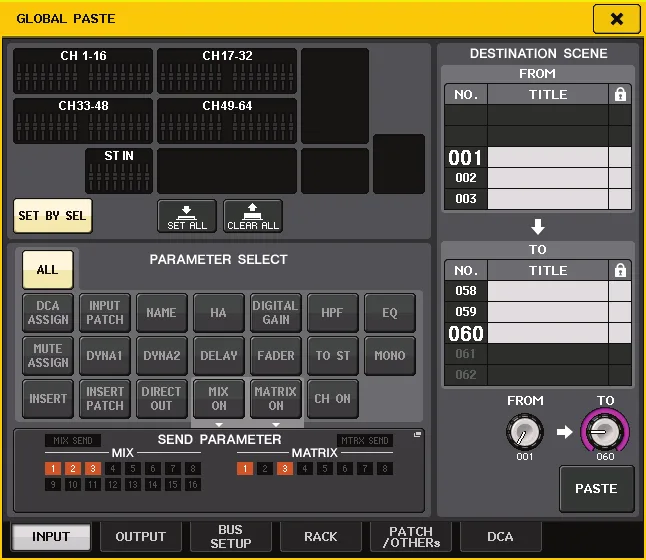Click the SET ALL button

pyautogui.click(x=187, y=216)
